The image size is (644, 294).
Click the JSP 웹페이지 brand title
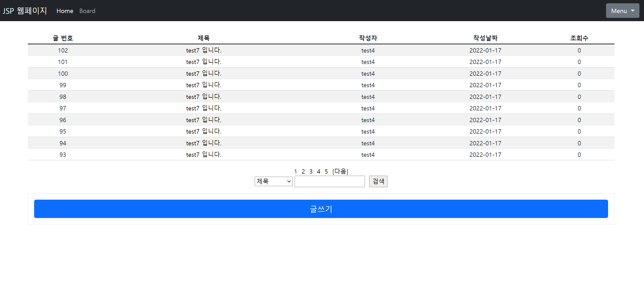pos(25,11)
